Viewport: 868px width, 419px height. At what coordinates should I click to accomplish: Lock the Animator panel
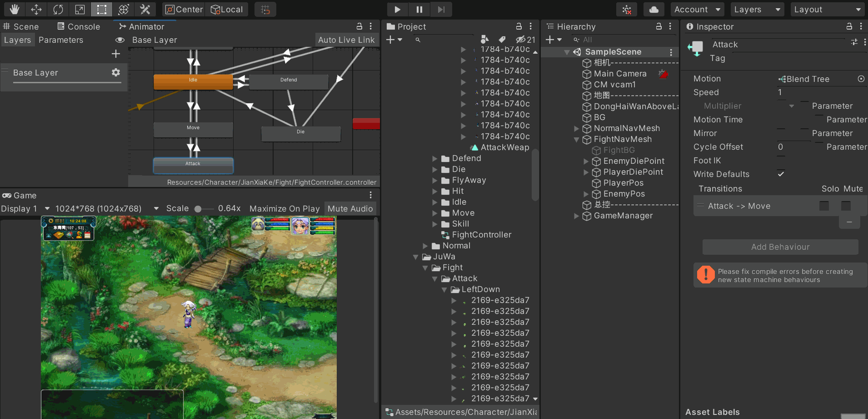point(359,26)
